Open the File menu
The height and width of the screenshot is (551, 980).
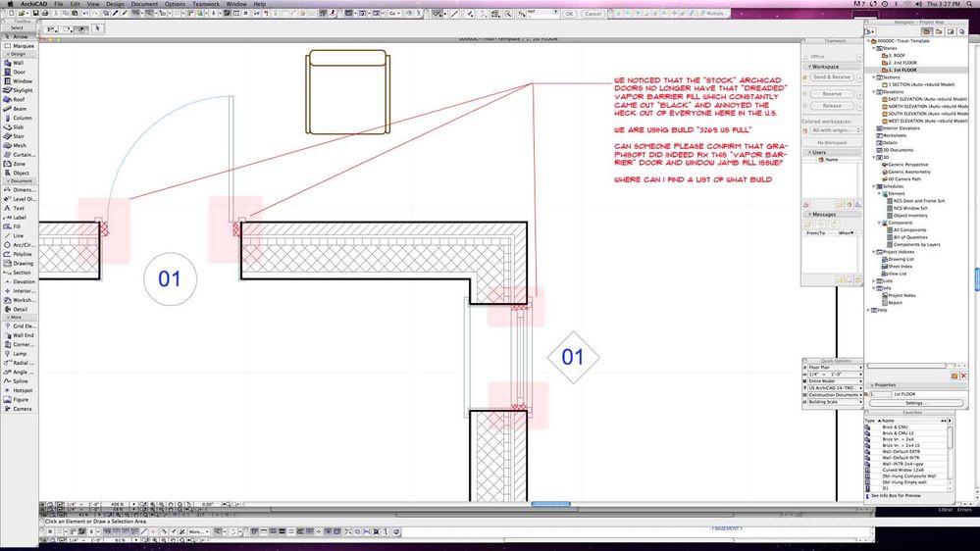[x=58, y=4]
